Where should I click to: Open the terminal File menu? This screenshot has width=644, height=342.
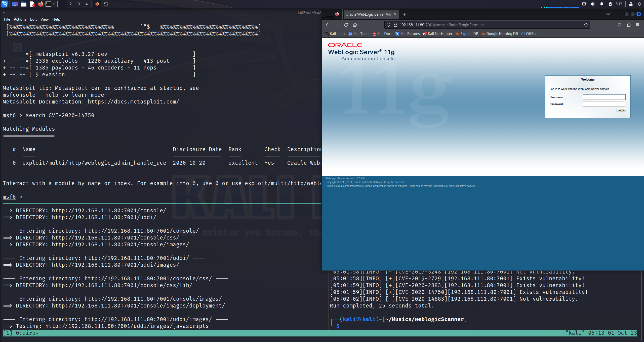[x=7, y=19]
